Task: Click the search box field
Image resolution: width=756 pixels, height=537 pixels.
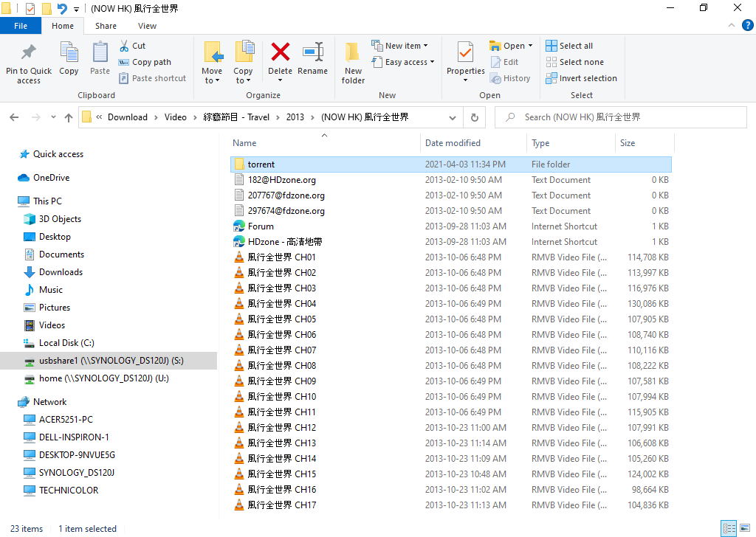Action: pyautogui.click(x=620, y=117)
